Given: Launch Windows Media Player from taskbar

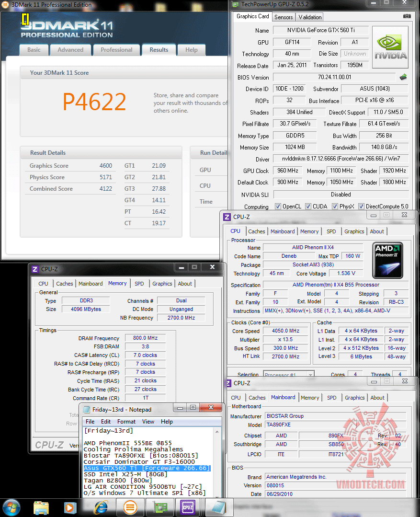Looking at the screenshot, I should click(x=70, y=508).
